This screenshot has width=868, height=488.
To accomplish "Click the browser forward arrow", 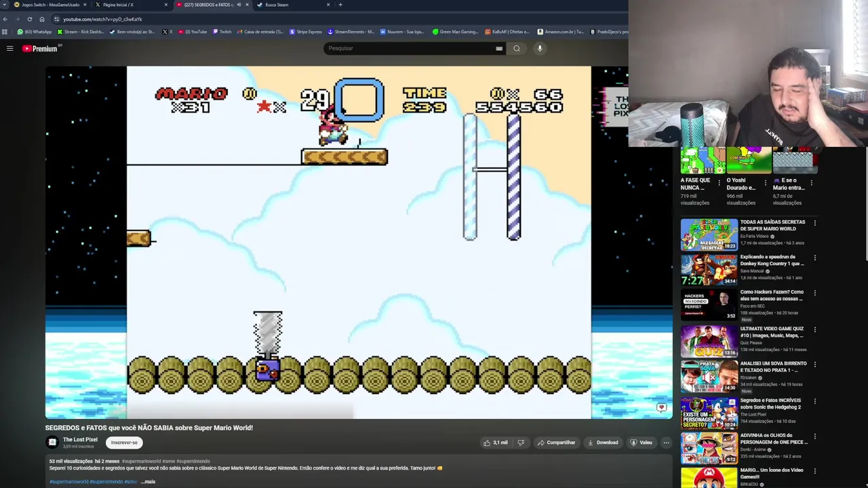I will 17,19.
